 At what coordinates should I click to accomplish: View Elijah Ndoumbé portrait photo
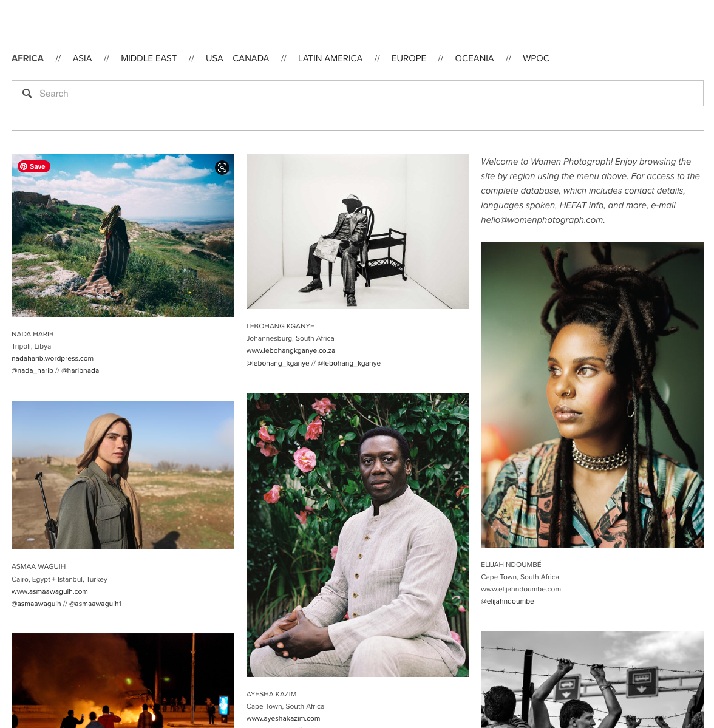coord(592,395)
